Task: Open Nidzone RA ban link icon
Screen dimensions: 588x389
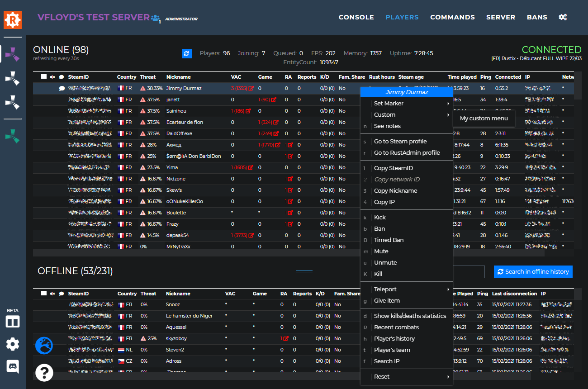Action: [290, 179]
